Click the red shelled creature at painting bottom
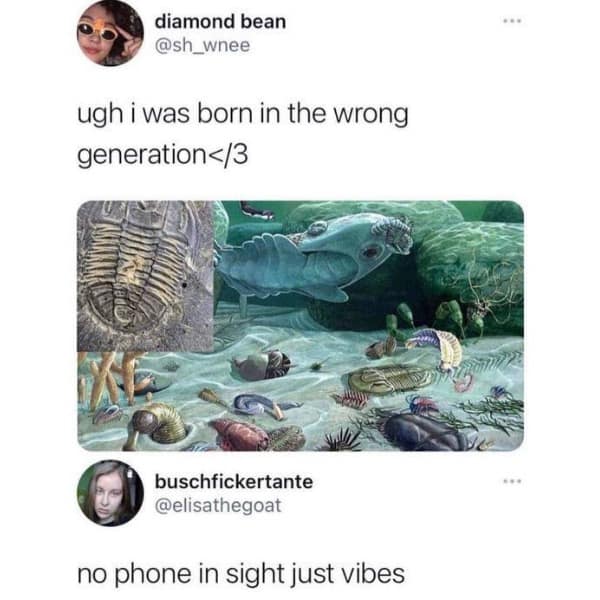 [x=241, y=434]
